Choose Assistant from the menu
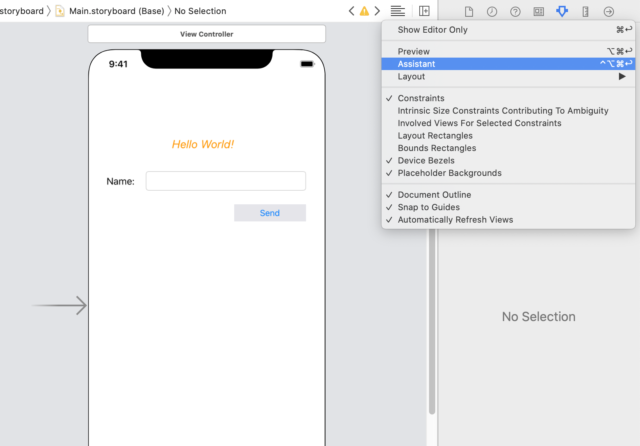This screenshot has height=446, width=640. pyautogui.click(x=508, y=64)
